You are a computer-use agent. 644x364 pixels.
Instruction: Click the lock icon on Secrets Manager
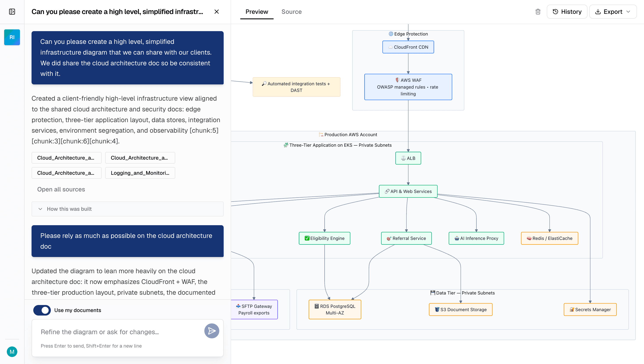coord(572,309)
